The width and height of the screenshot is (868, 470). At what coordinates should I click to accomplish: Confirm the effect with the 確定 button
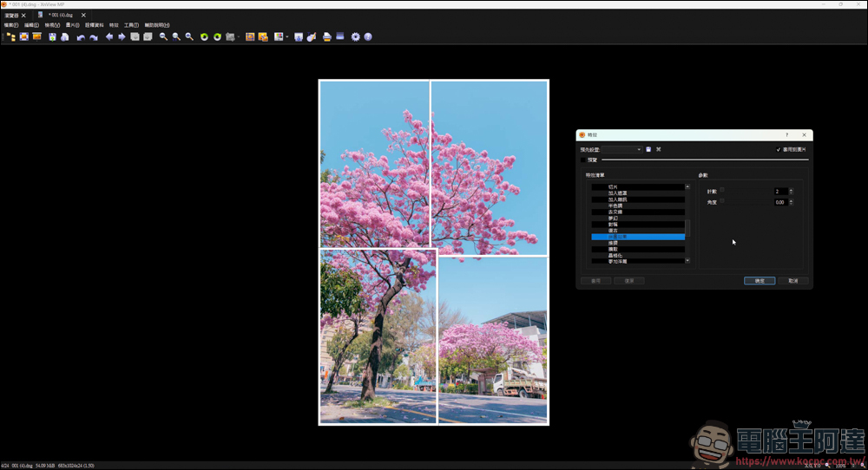pyautogui.click(x=759, y=281)
